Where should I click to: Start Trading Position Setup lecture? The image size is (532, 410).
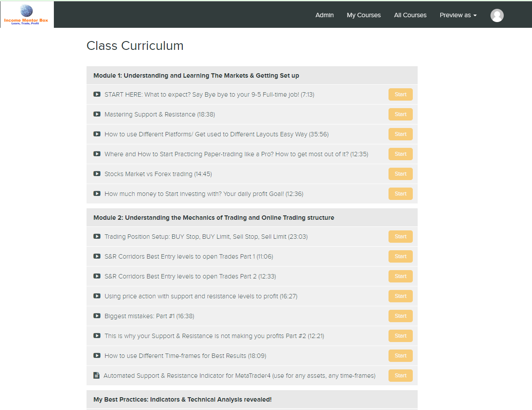click(400, 237)
